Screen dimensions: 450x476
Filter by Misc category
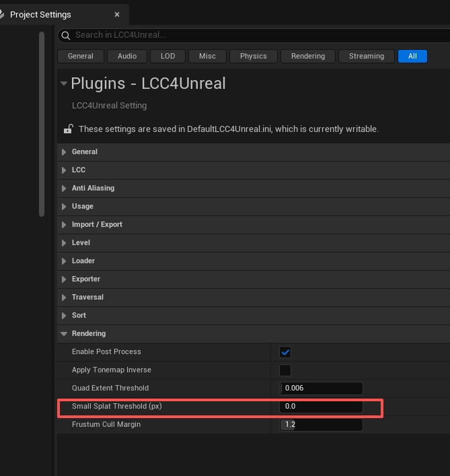(x=207, y=56)
